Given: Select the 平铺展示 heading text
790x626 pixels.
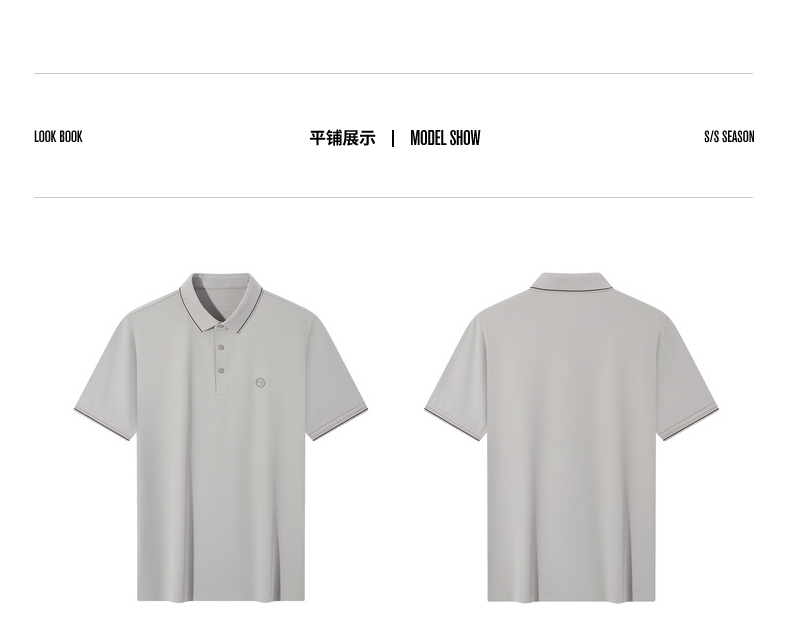Looking at the screenshot, I should coord(343,138).
